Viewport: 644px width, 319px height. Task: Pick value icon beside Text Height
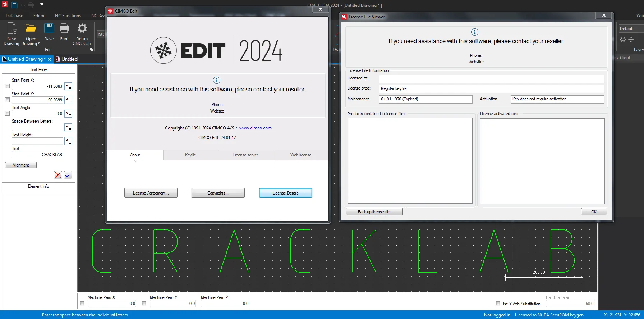(68, 141)
